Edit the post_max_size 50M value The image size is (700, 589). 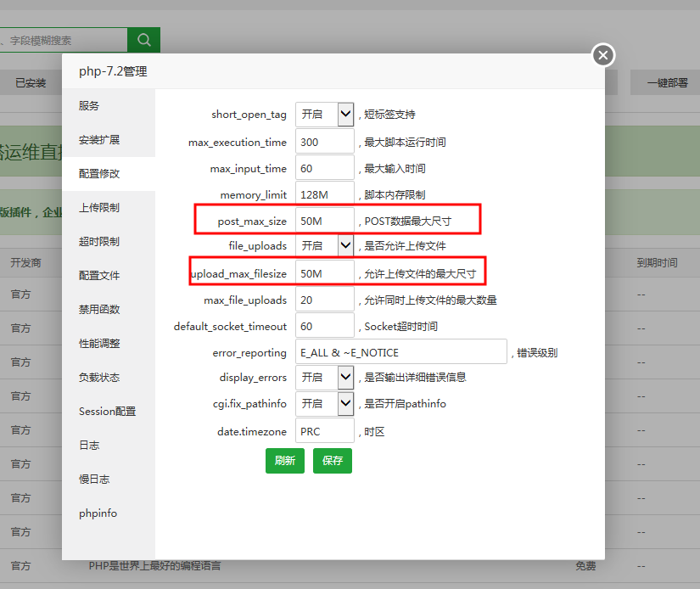tap(325, 219)
